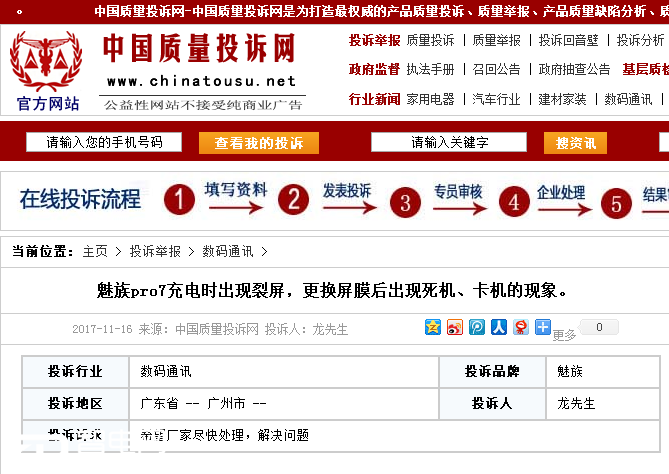Click 投诉举报 red category heading

[x=374, y=41]
